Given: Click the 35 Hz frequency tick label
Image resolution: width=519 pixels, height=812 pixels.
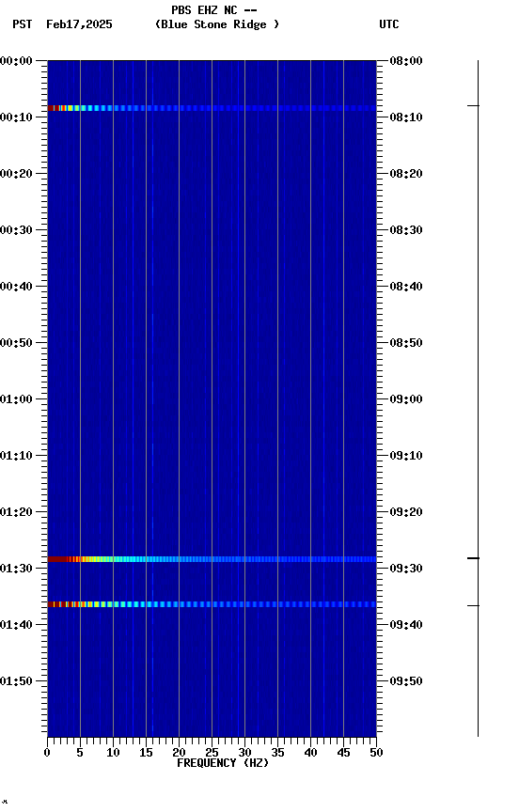Looking at the screenshot, I should 277,753.
